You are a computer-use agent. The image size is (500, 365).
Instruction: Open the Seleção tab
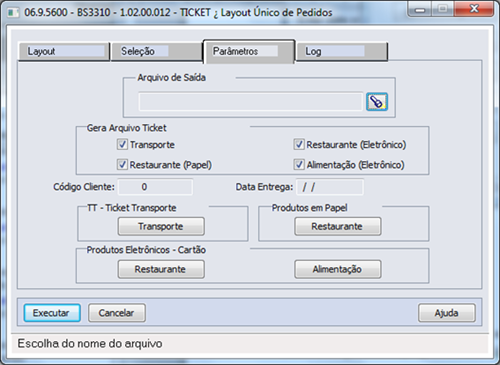[156, 52]
